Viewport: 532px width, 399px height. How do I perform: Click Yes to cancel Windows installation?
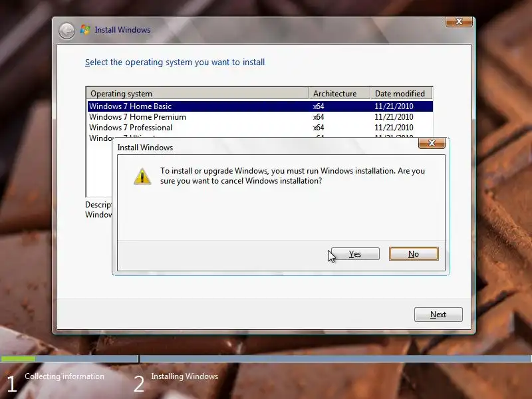(x=355, y=254)
